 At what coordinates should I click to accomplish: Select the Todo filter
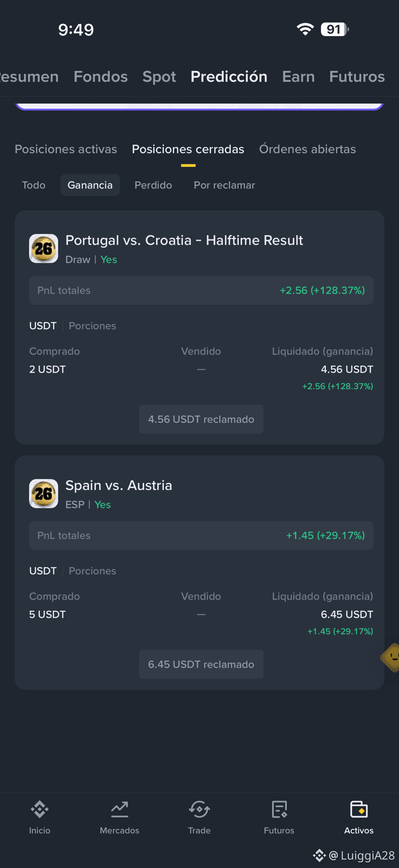click(34, 185)
